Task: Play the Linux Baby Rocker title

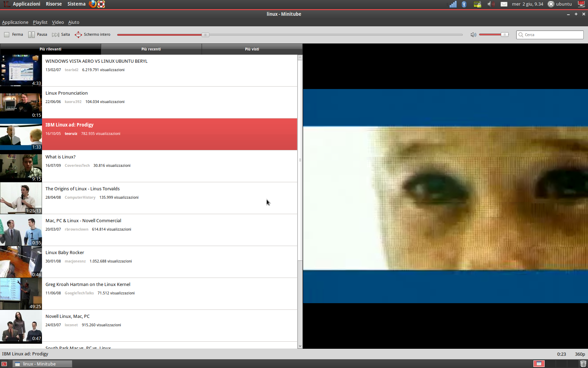Action: (x=65, y=252)
